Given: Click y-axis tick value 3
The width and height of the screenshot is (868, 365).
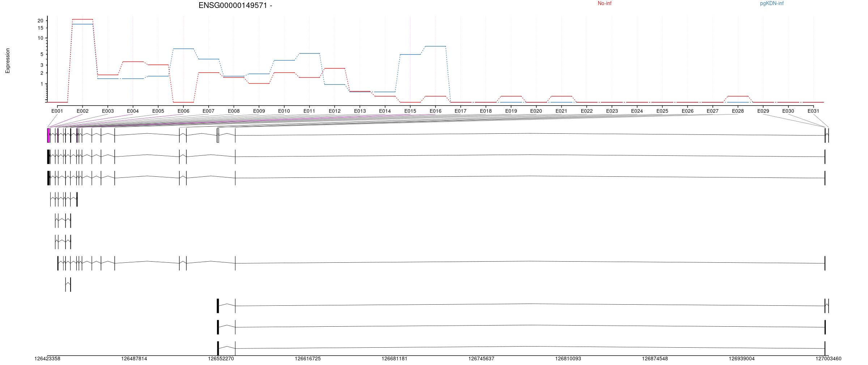Looking at the screenshot, I should [42, 65].
